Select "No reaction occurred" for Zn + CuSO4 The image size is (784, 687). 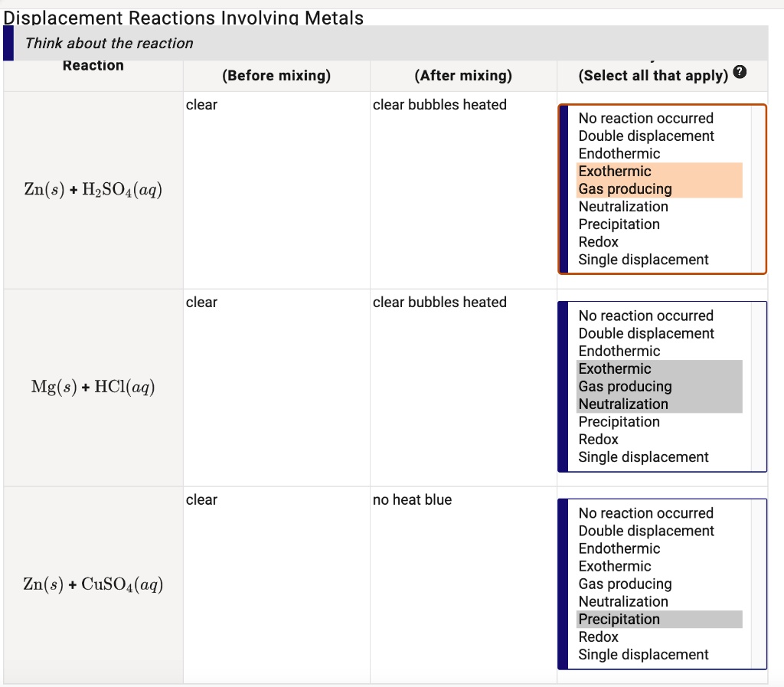pyautogui.click(x=645, y=514)
